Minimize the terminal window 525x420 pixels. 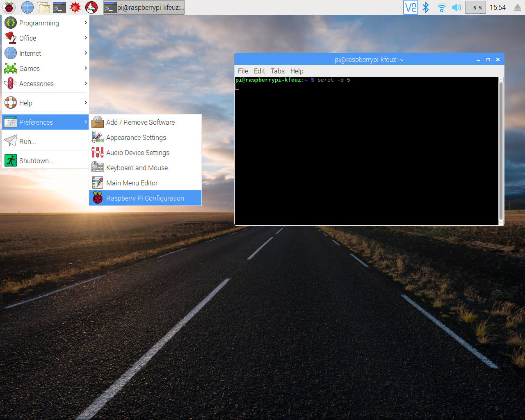click(478, 60)
